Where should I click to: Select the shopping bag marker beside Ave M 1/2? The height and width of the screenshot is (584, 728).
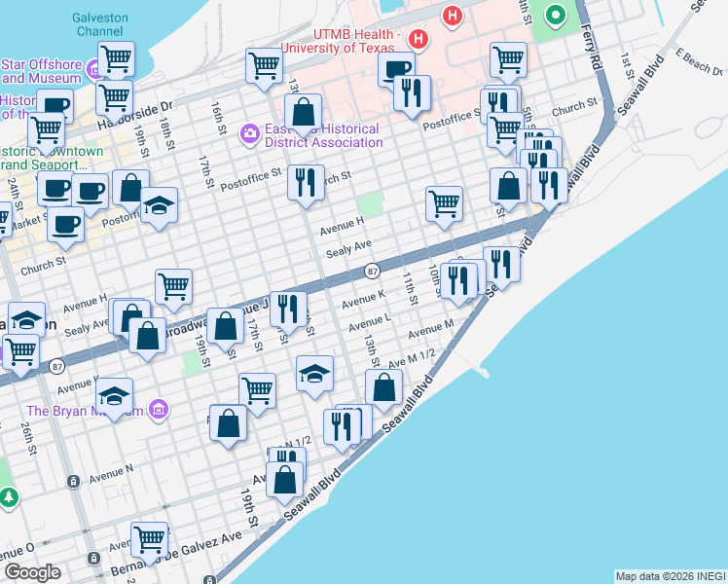[x=383, y=387]
